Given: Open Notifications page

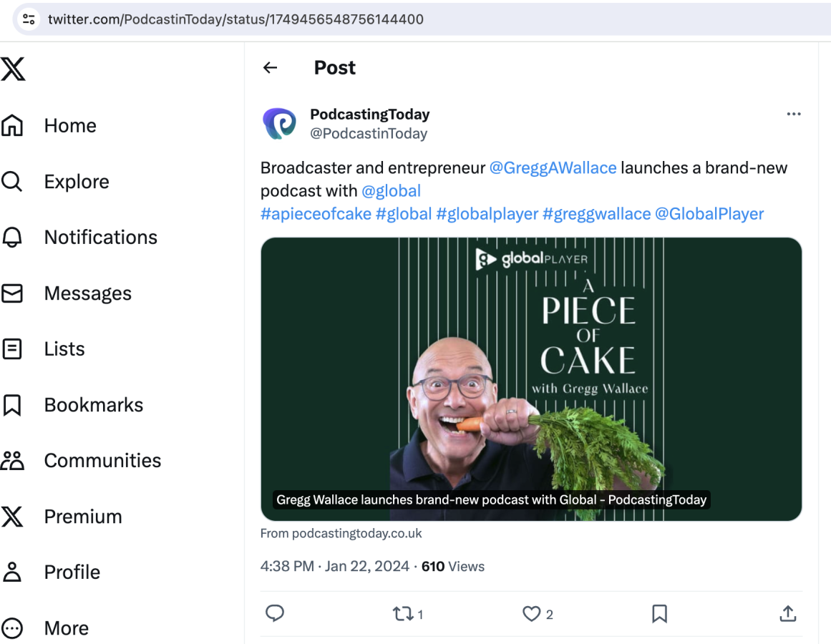Looking at the screenshot, I should click(100, 238).
